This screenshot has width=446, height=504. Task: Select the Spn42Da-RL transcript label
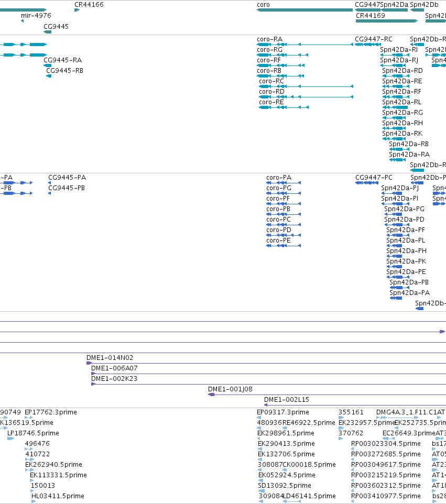[401, 102]
